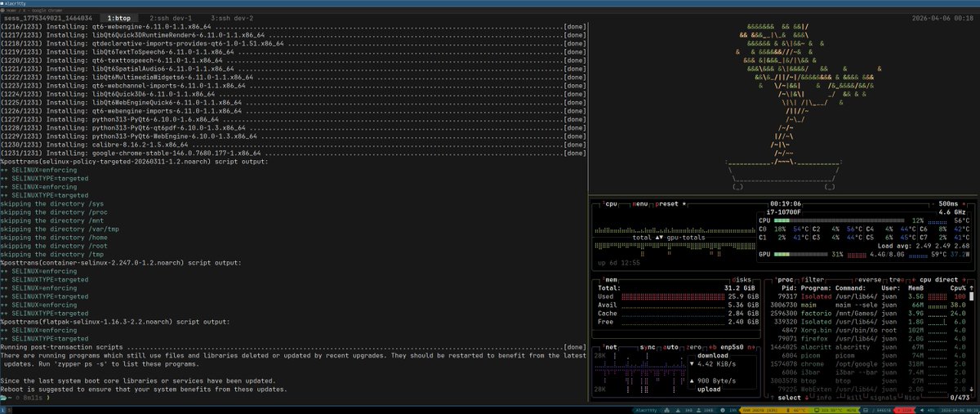Click kill in the proc footer

[854, 398]
